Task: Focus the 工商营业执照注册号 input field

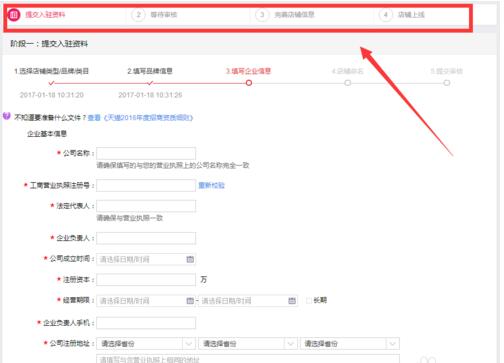Action: point(146,185)
